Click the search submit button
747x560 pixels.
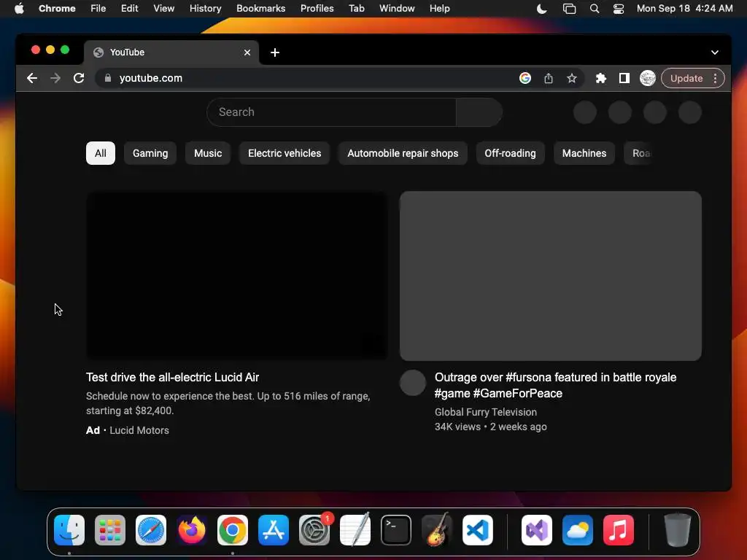tap(479, 112)
